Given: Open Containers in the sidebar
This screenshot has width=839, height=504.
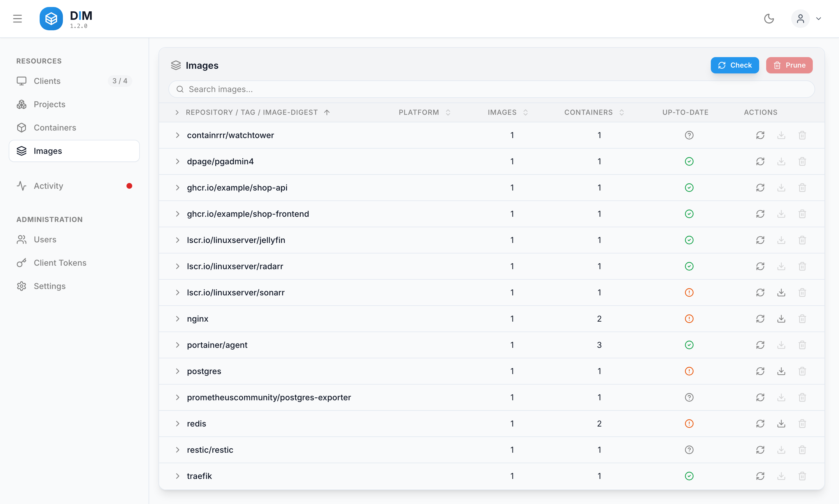Looking at the screenshot, I should (x=74, y=128).
